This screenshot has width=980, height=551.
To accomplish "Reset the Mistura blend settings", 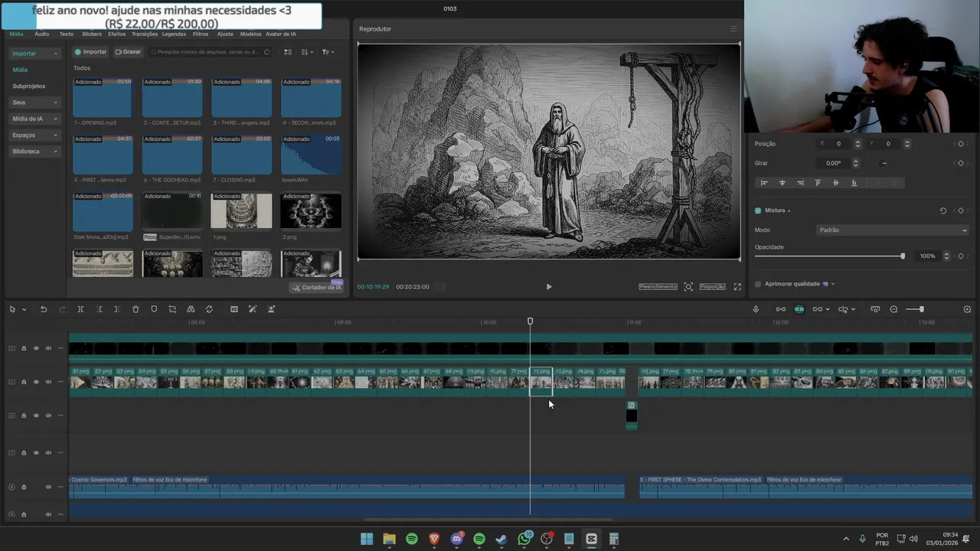I will 943,210.
